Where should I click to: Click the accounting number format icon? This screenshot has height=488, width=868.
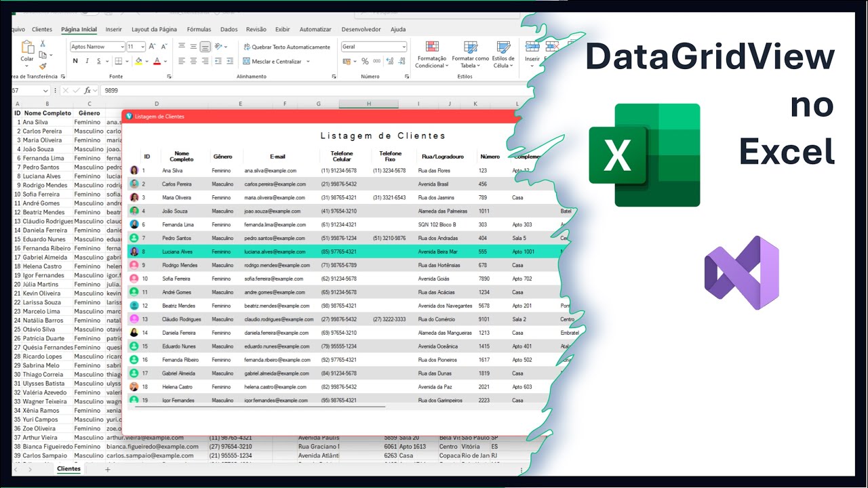tap(347, 61)
